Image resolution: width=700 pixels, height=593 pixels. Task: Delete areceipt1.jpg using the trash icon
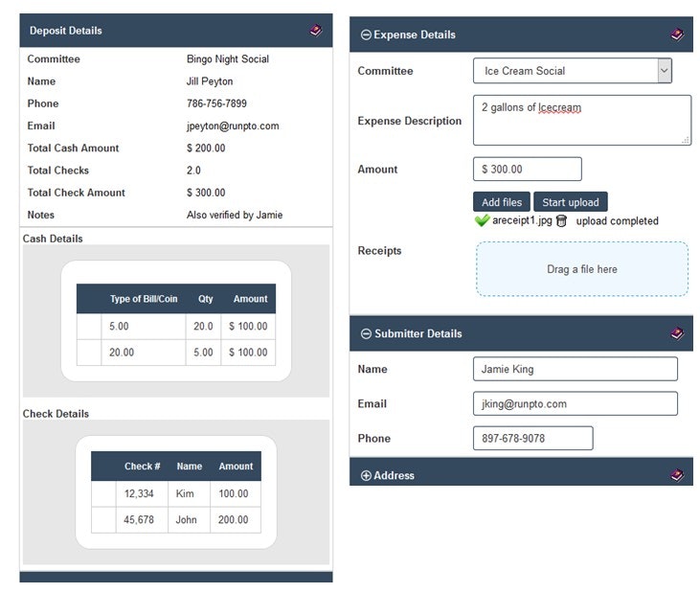(x=561, y=220)
